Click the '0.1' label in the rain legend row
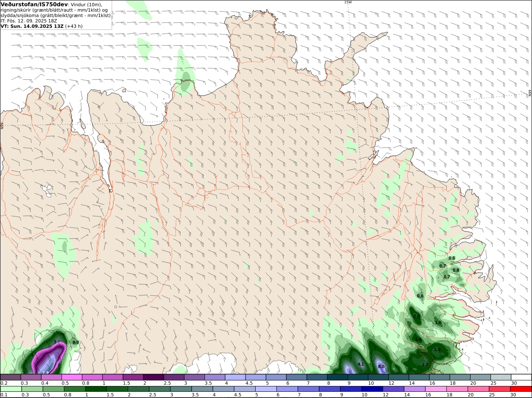The width and height of the screenshot is (532, 398). pyautogui.click(x=3, y=395)
